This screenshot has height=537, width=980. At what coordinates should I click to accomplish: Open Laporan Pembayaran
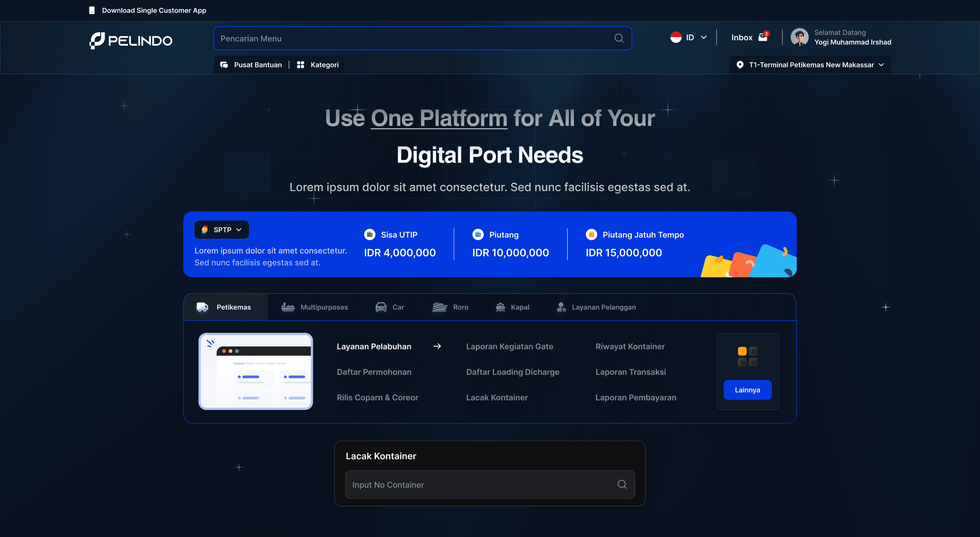pos(636,397)
